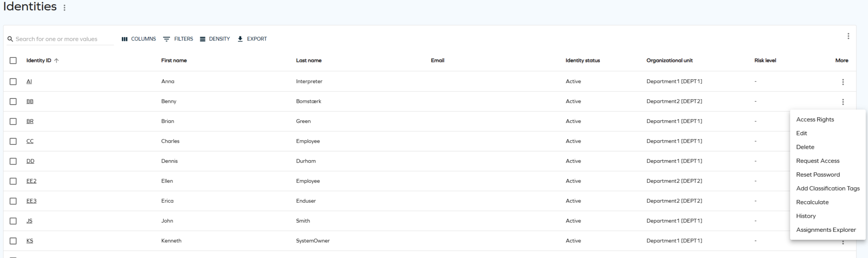Sort by Last name column header

[x=309, y=61]
